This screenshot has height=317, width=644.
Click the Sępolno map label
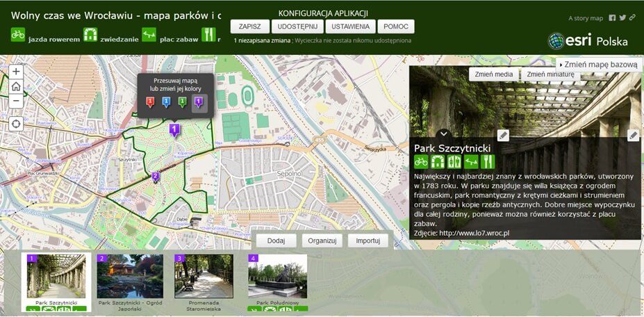click(289, 174)
